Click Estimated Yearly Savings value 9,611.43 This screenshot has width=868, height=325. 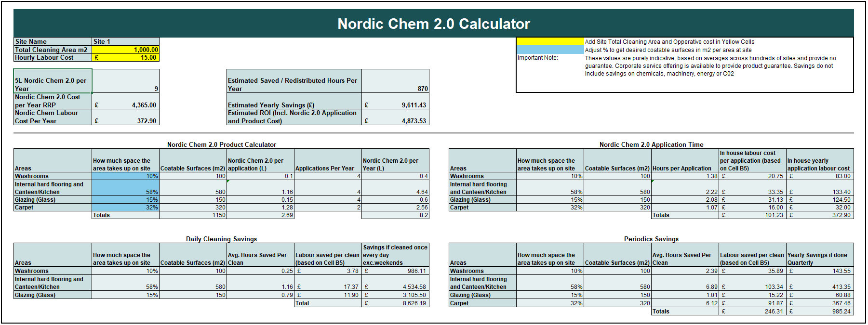pyautogui.click(x=395, y=101)
